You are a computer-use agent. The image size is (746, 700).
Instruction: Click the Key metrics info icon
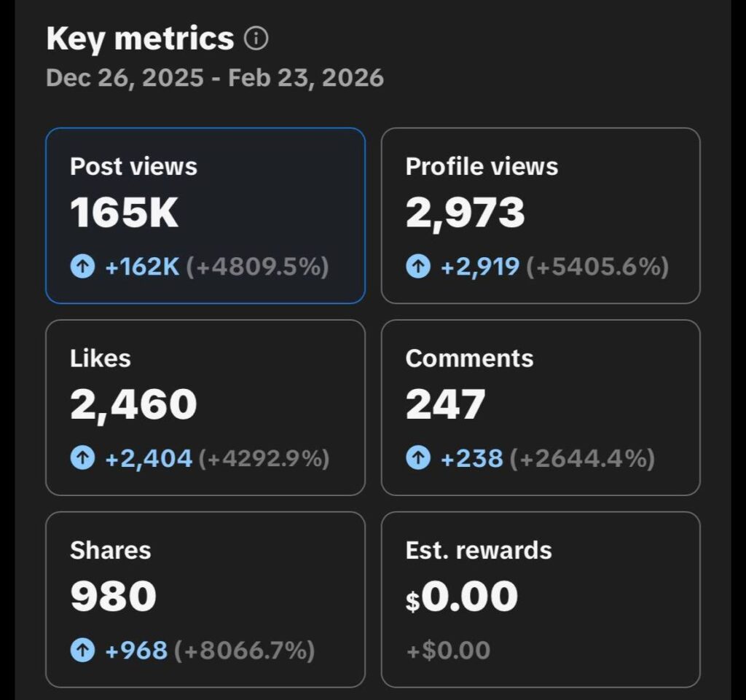coord(256,39)
